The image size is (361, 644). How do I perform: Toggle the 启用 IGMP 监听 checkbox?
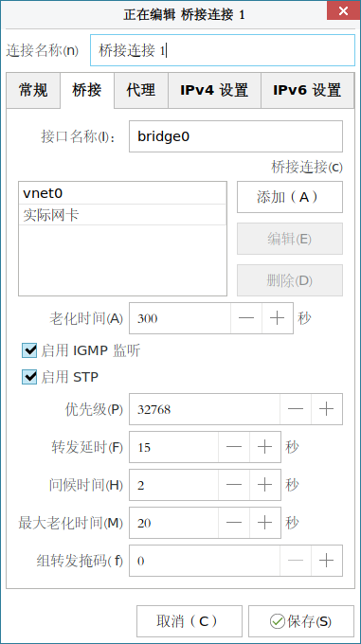pyautogui.click(x=29, y=350)
